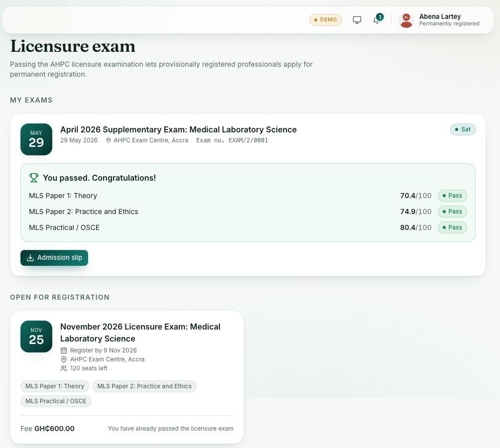Screen dimensions: 500x448
Task: Click the 'Licensure exam' page heading
Action: coord(73,46)
